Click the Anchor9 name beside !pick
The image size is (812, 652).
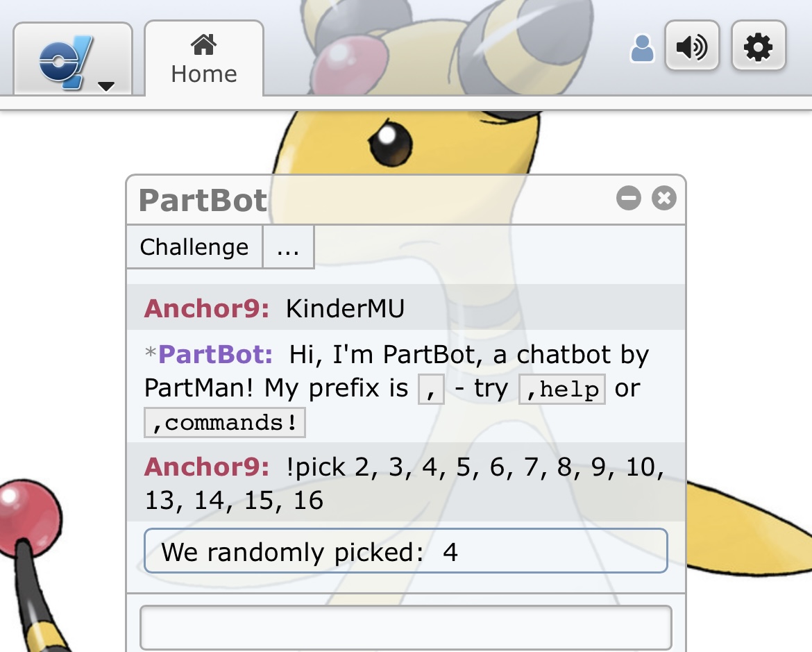tap(207, 467)
